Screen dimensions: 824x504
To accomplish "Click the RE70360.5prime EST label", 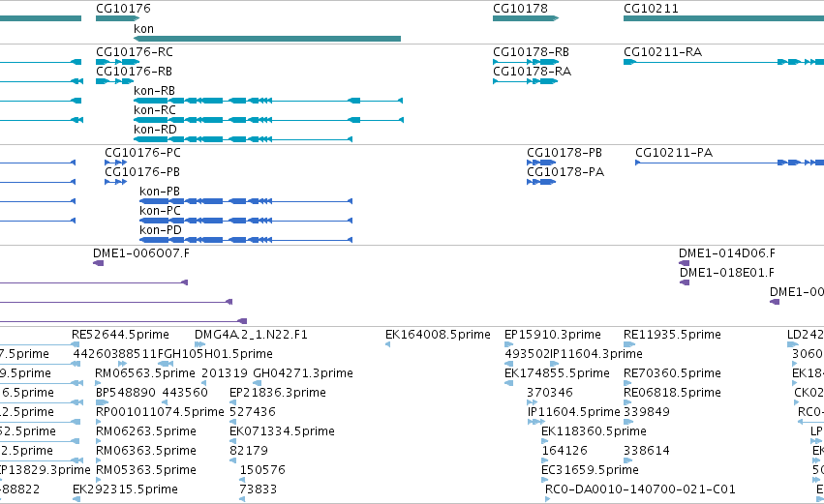I will (672, 373).
